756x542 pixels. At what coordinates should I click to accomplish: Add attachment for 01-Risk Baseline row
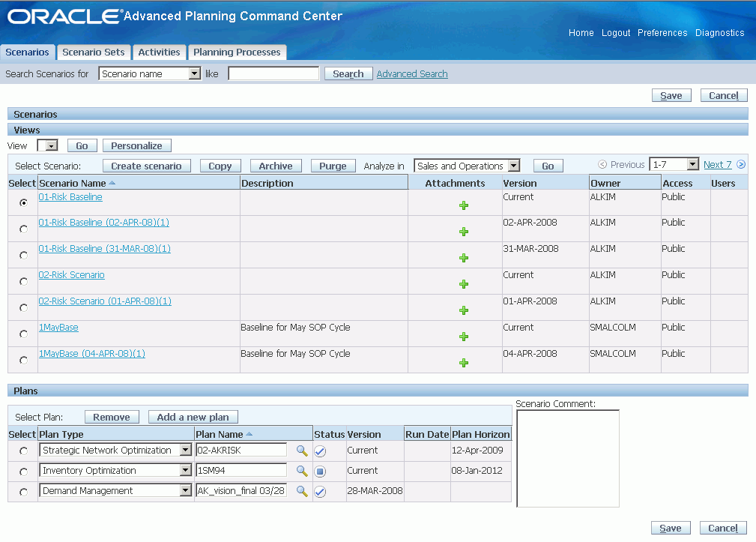463,205
